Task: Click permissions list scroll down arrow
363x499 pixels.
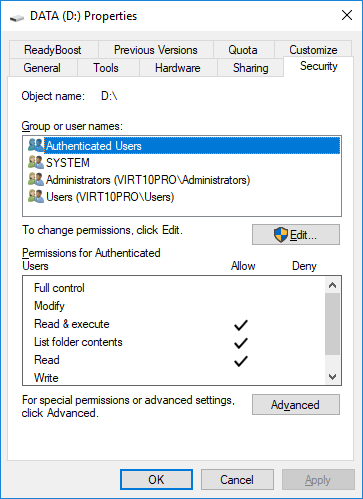Action: (x=332, y=377)
